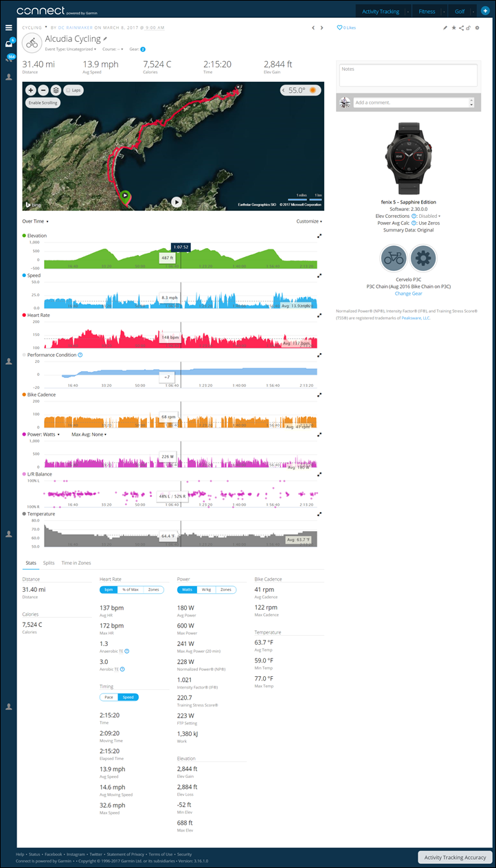Open the Event Type: Uncategorized dropdown
The width and height of the screenshot is (496, 868).
[x=70, y=49]
